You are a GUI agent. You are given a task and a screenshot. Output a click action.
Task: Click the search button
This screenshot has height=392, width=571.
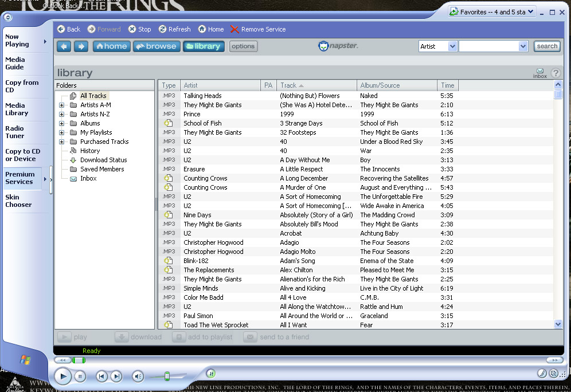tap(547, 46)
